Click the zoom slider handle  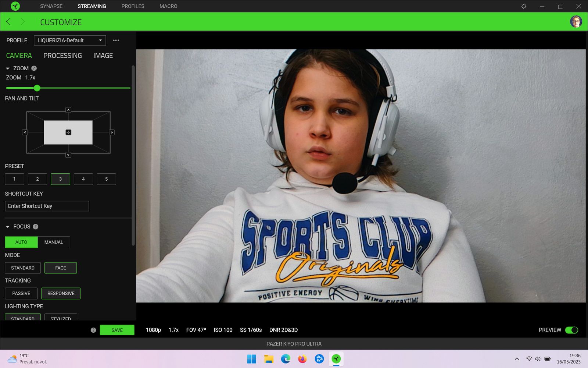(x=37, y=88)
